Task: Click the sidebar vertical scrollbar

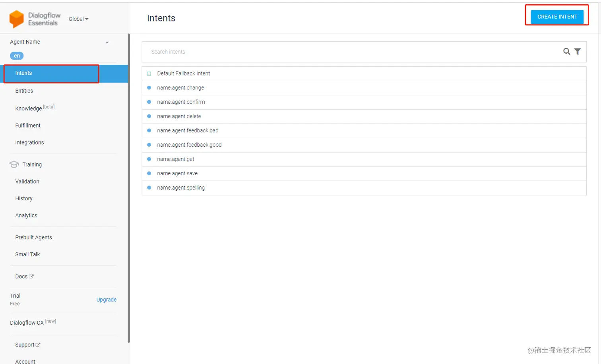Action: tap(129, 188)
